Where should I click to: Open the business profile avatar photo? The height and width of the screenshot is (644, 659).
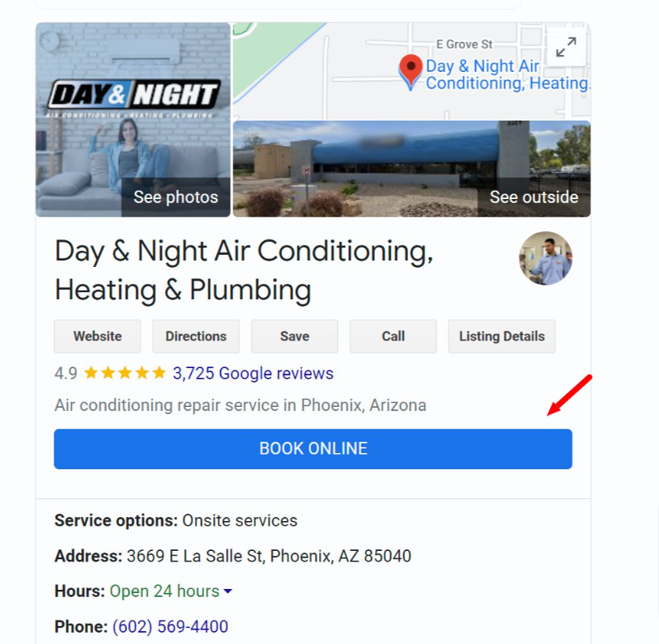click(545, 259)
